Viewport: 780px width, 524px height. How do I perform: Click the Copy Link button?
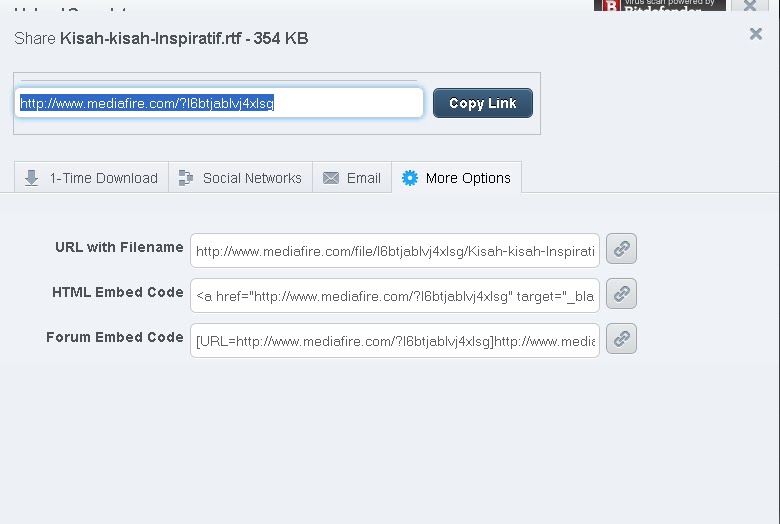483,103
